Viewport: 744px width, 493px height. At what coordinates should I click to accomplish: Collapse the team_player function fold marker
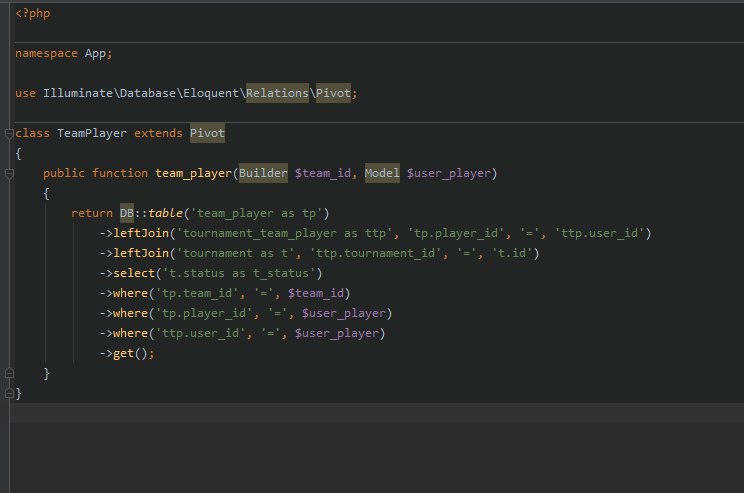[x=9, y=174]
